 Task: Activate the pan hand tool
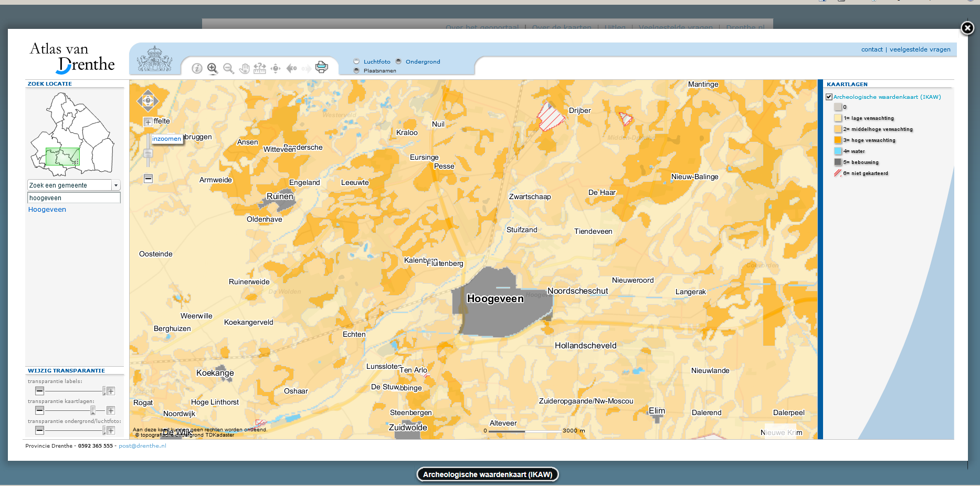point(244,68)
